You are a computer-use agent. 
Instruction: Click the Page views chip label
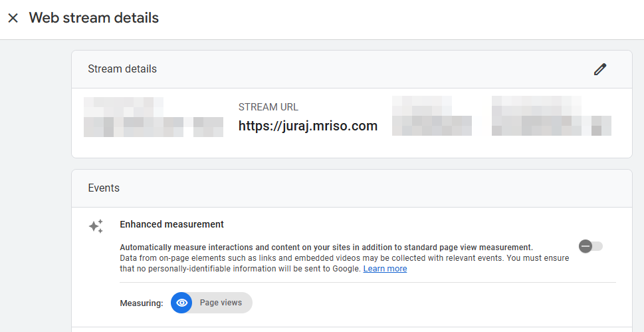(221, 303)
